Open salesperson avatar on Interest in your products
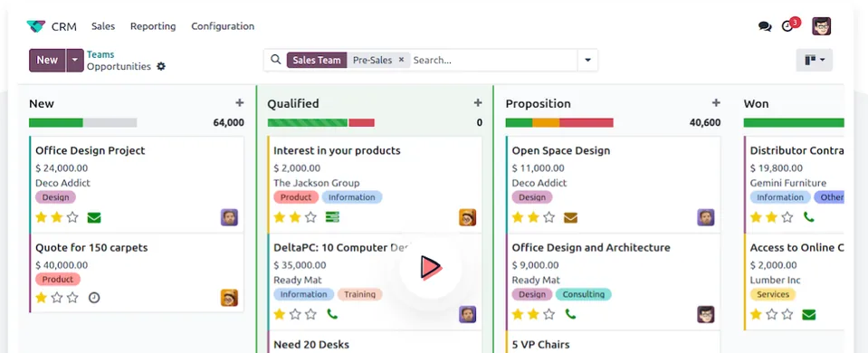 [467, 217]
